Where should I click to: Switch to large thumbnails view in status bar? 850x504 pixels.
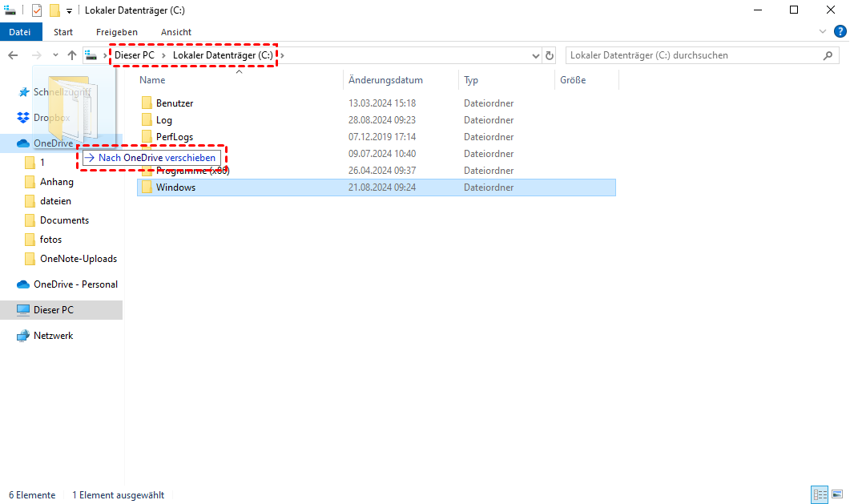(x=837, y=494)
